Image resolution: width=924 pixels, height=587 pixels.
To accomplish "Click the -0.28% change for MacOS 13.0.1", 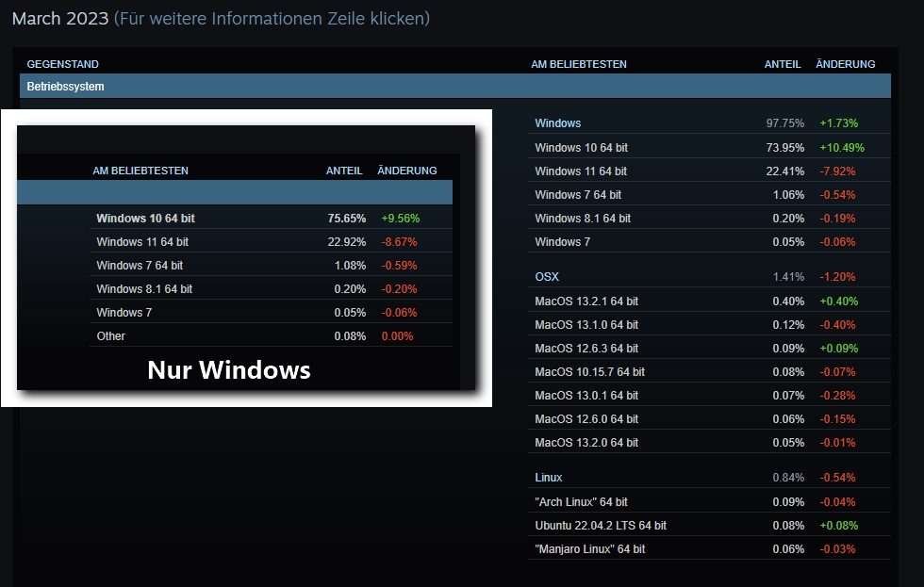I will (x=837, y=395).
